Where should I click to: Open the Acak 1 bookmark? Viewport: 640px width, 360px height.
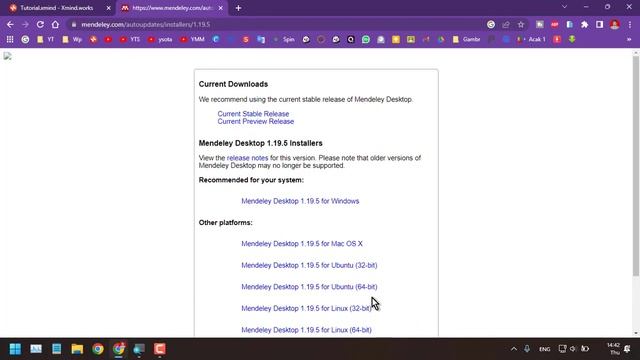[531, 40]
